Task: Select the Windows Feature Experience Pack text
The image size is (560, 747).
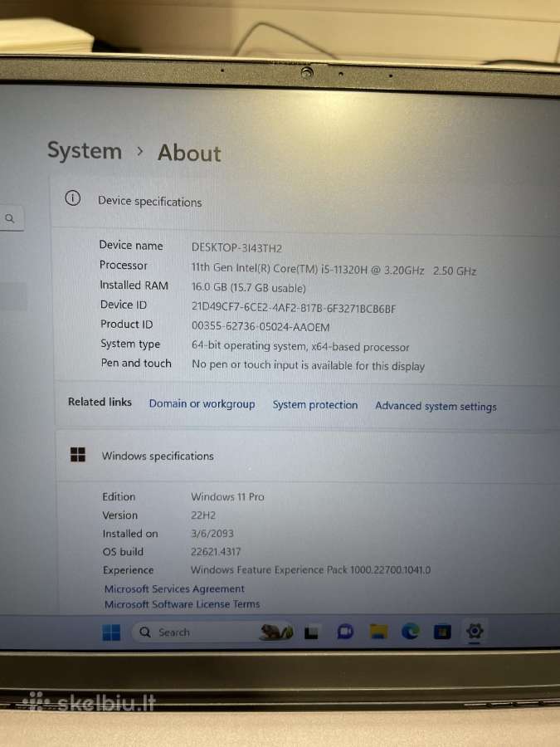Action: pos(310,569)
